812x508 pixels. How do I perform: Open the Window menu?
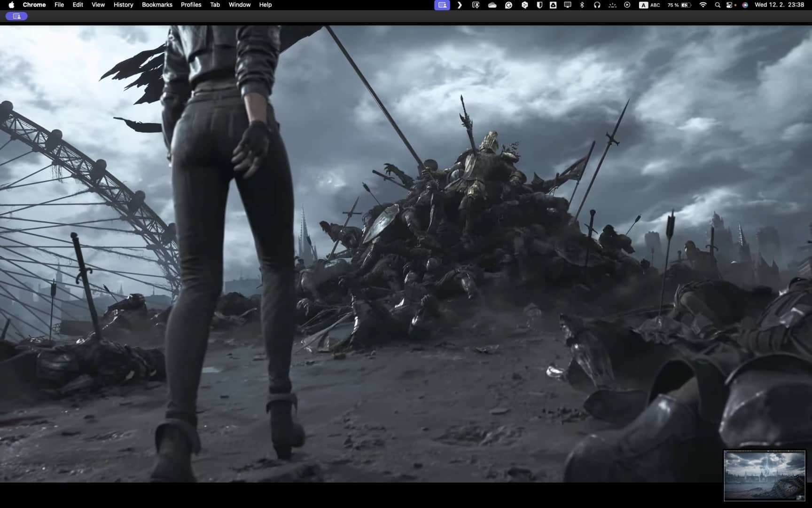point(240,5)
